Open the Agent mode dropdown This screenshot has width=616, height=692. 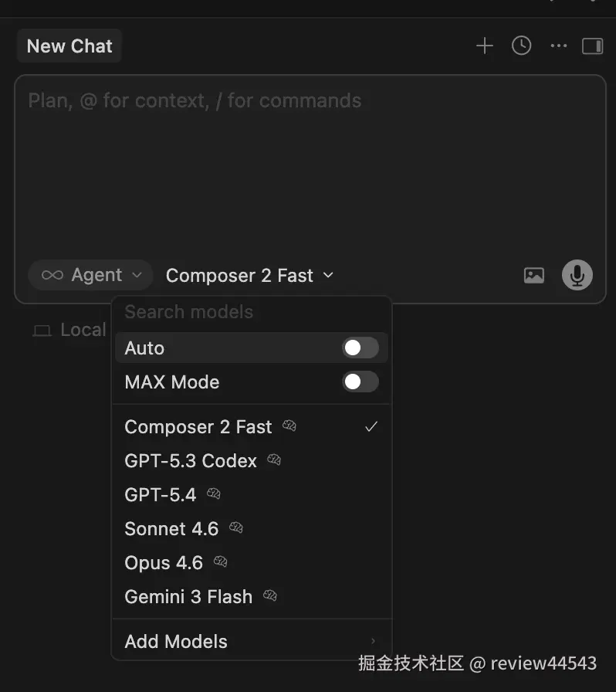pos(92,276)
